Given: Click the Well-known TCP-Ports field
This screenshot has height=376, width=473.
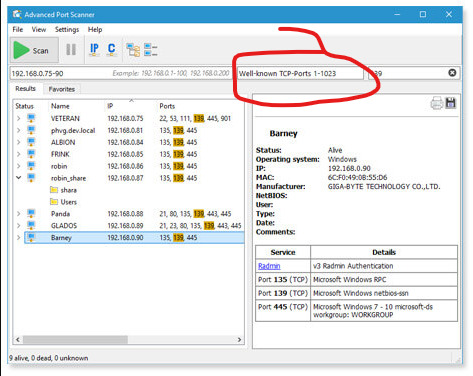Looking at the screenshot, I should (300, 73).
